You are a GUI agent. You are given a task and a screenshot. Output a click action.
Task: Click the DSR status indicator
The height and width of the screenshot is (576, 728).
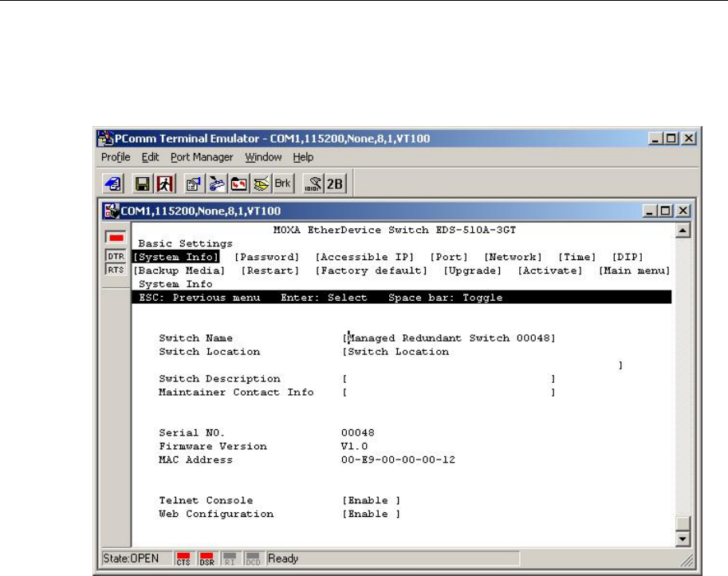point(207,558)
